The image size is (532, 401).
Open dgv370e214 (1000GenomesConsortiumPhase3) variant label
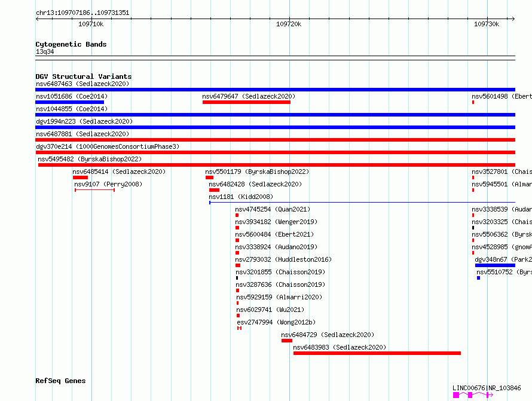click(x=108, y=146)
